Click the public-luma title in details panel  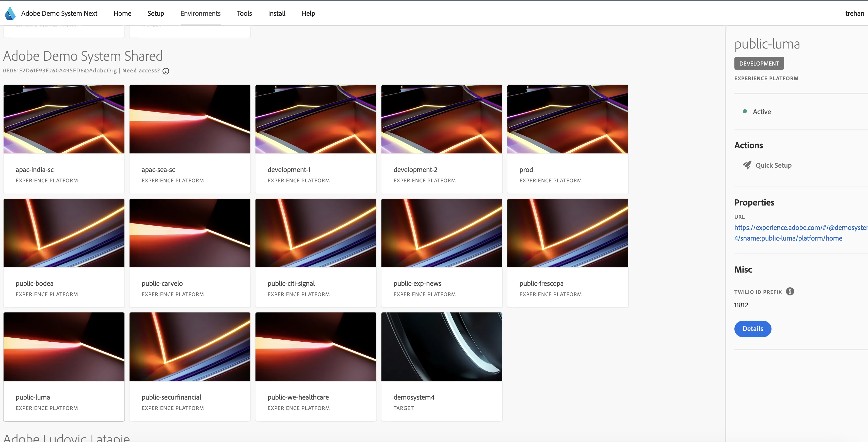click(767, 44)
